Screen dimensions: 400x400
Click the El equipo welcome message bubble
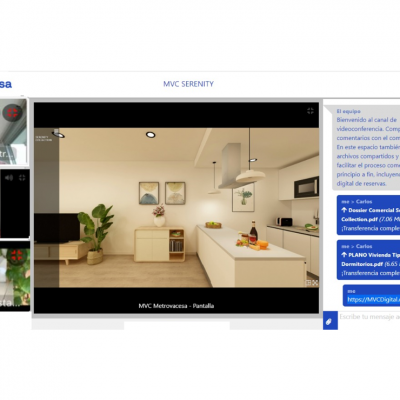click(366, 148)
